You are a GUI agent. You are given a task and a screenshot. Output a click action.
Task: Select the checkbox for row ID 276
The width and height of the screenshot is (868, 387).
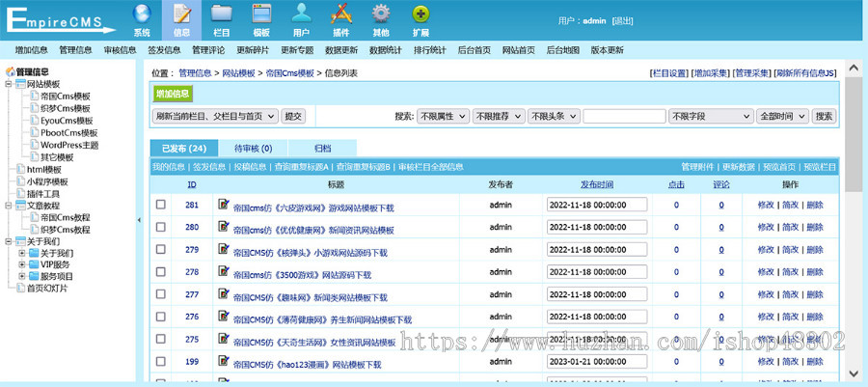point(161,317)
